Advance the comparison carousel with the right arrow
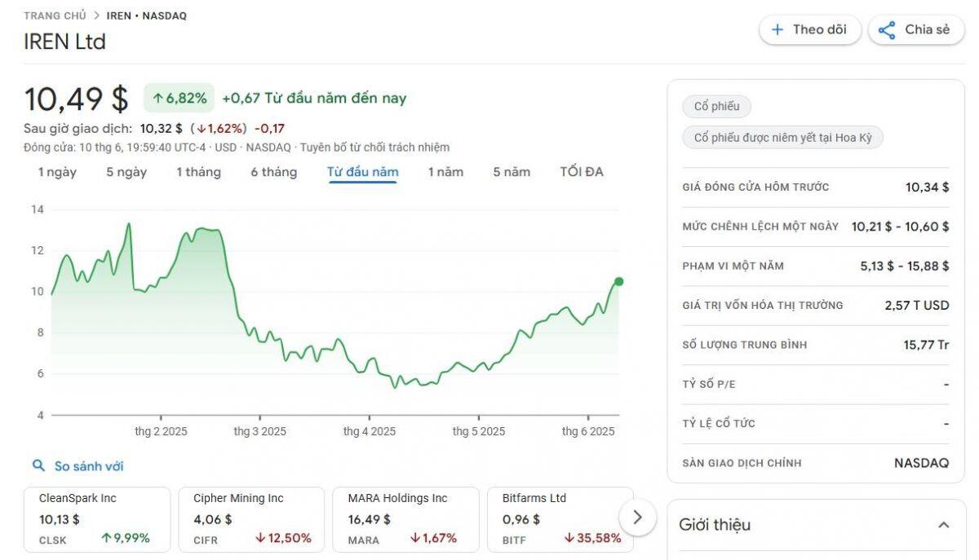Screen dimensions: 979x560 coord(640,518)
